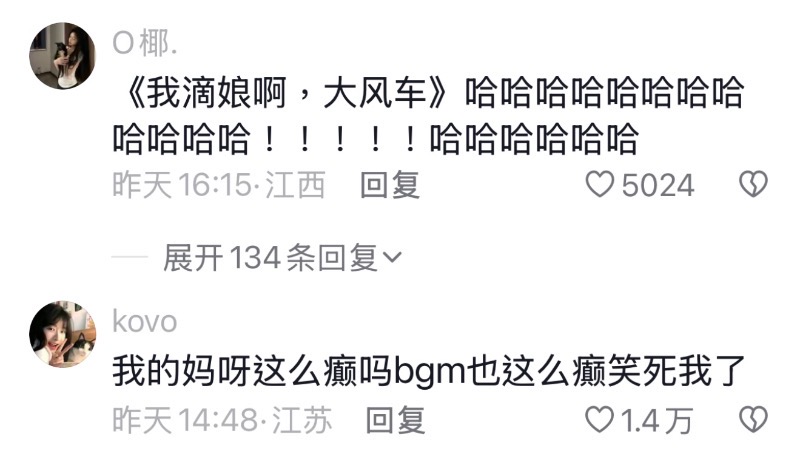Viewport: 800px width, 462px height.
Task: Click the 江西 location label
Action: tap(295, 185)
